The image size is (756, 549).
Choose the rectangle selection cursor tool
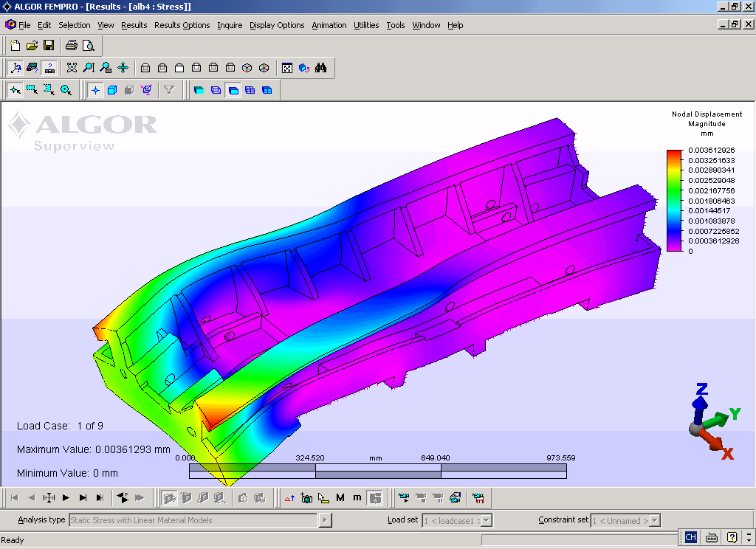[x=32, y=90]
